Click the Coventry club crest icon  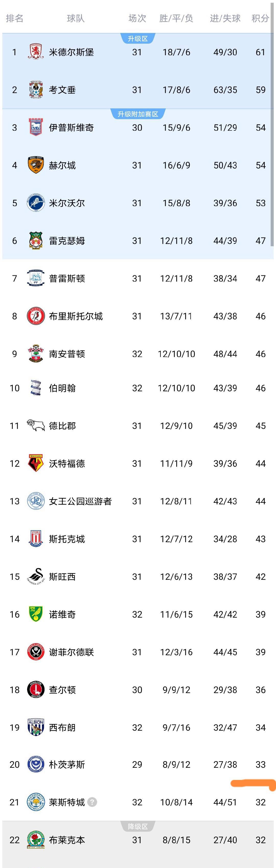click(36, 90)
